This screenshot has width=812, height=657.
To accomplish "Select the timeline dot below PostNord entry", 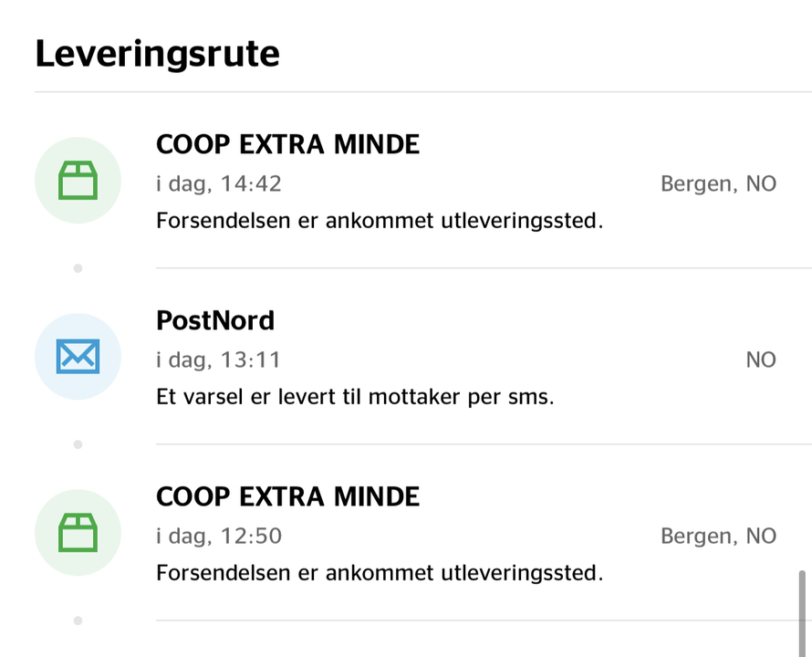I will pos(78,444).
